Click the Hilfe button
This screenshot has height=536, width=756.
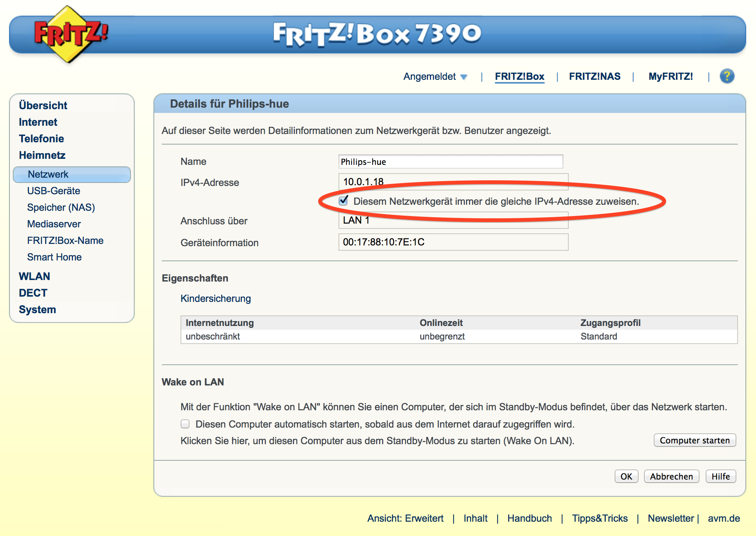click(721, 477)
